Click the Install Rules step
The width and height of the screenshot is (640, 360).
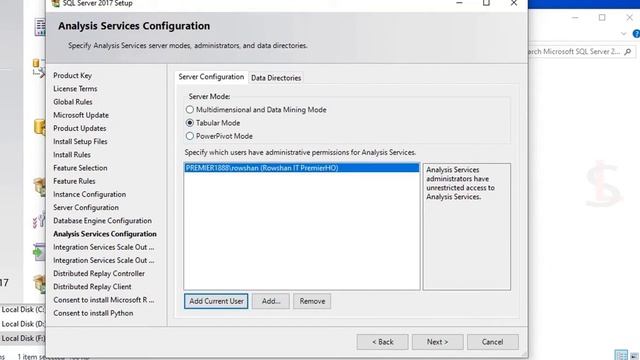point(72,155)
